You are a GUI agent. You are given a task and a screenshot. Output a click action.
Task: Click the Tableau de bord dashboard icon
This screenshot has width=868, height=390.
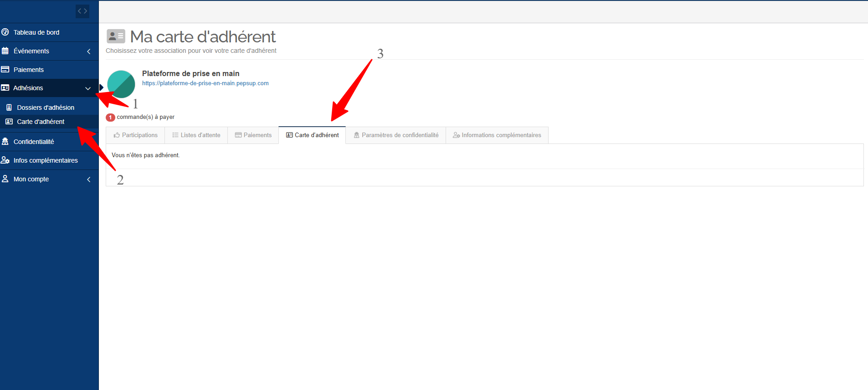(5, 32)
